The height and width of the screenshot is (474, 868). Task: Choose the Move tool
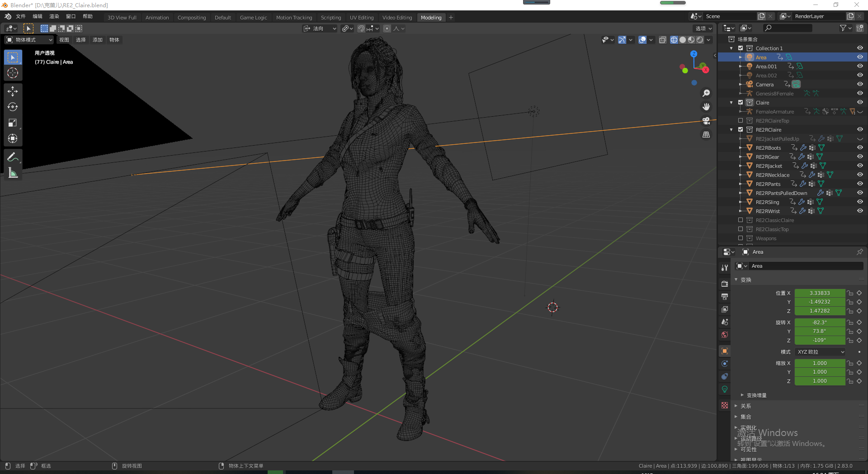(13, 91)
